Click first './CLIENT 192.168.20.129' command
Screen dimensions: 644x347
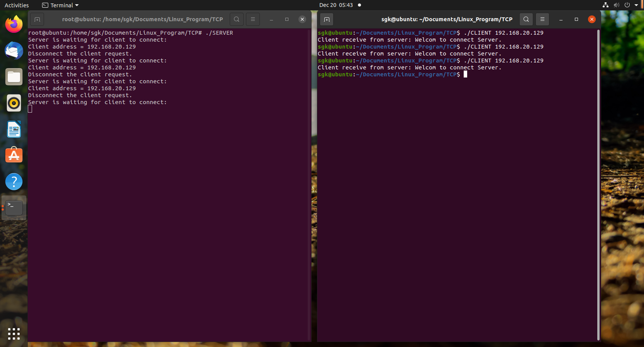(503, 33)
